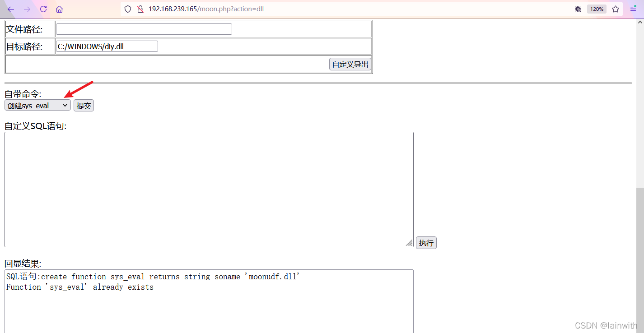
Task: Reload the current page
Action: click(x=43, y=9)
